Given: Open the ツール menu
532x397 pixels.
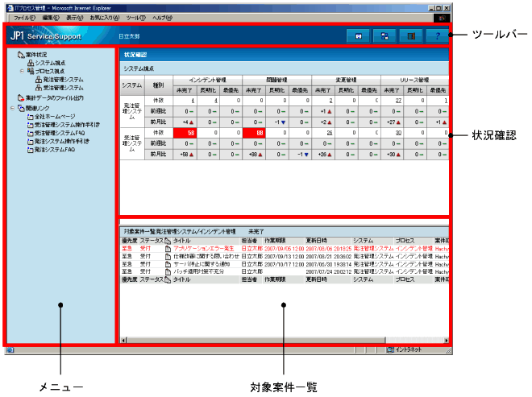Looking at the screenshot, I should tap(135, 18).
